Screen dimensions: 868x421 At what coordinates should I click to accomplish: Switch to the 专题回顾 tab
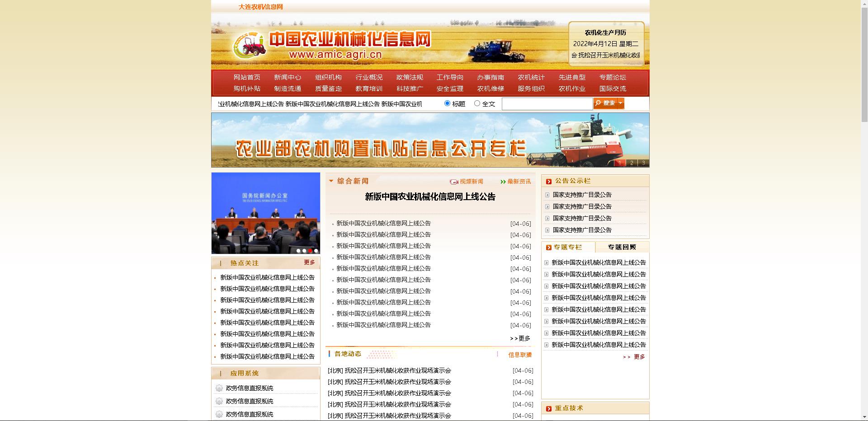click(x=622, y=247)
